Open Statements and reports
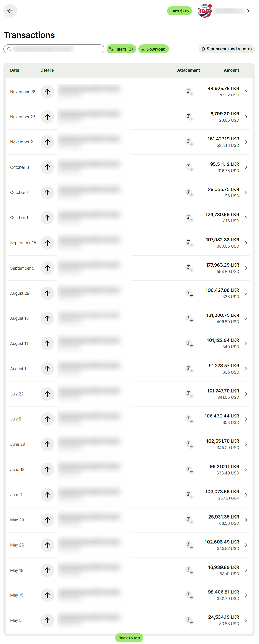 (x=227, y=49)
